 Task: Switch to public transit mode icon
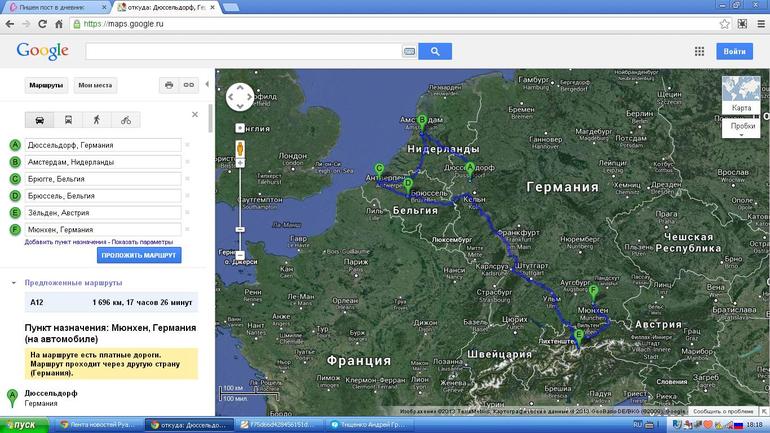68,120
